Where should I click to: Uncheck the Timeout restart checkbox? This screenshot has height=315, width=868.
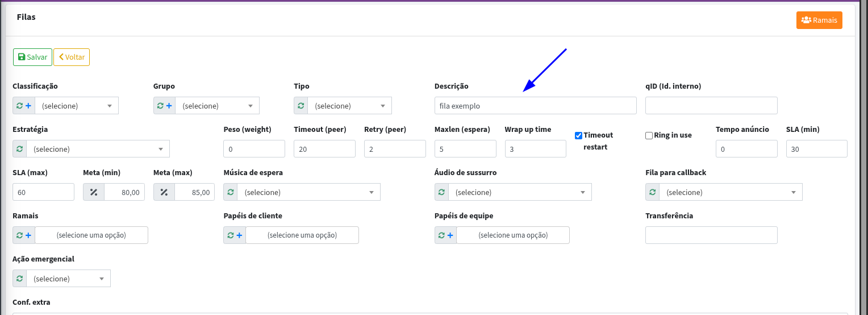[578, 136]
